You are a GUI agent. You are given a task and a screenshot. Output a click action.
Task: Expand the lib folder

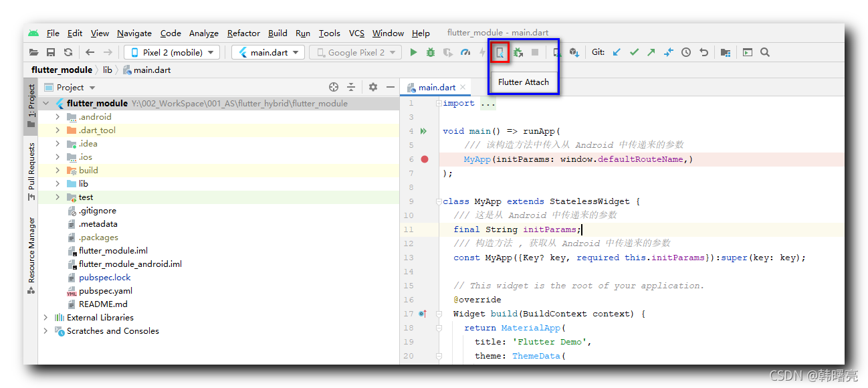(x=58, y=184)
